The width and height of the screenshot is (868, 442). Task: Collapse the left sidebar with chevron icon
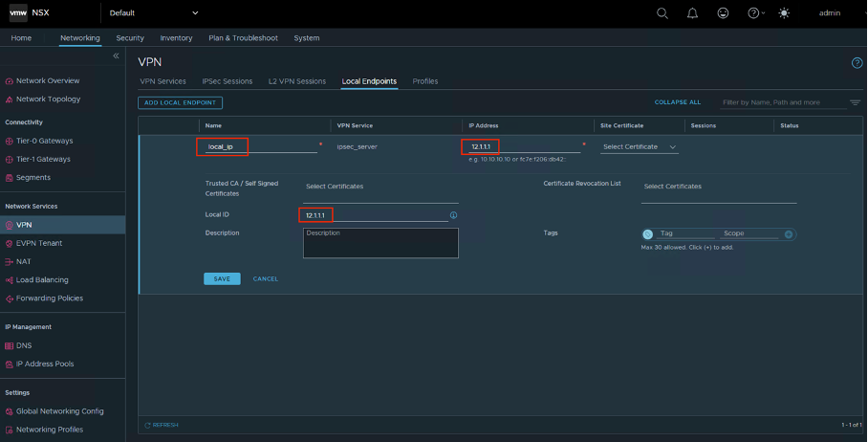coord(117,56)
